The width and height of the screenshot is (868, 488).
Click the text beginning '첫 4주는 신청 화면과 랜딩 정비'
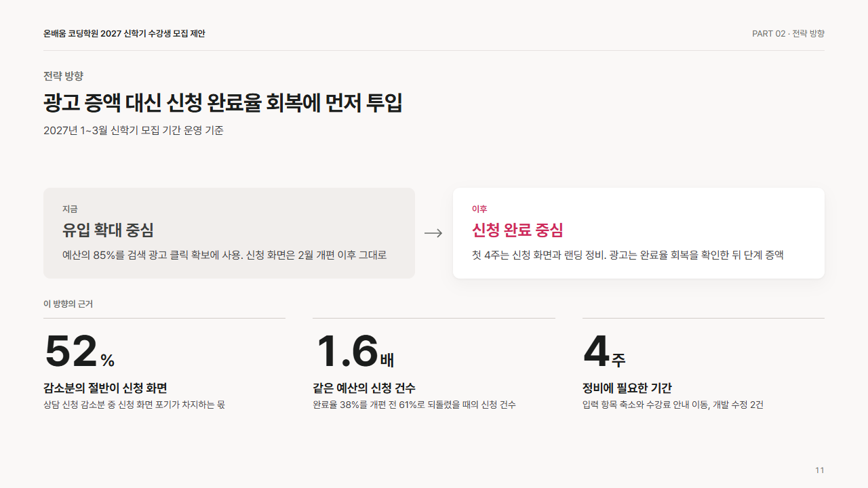click(628, 256)
